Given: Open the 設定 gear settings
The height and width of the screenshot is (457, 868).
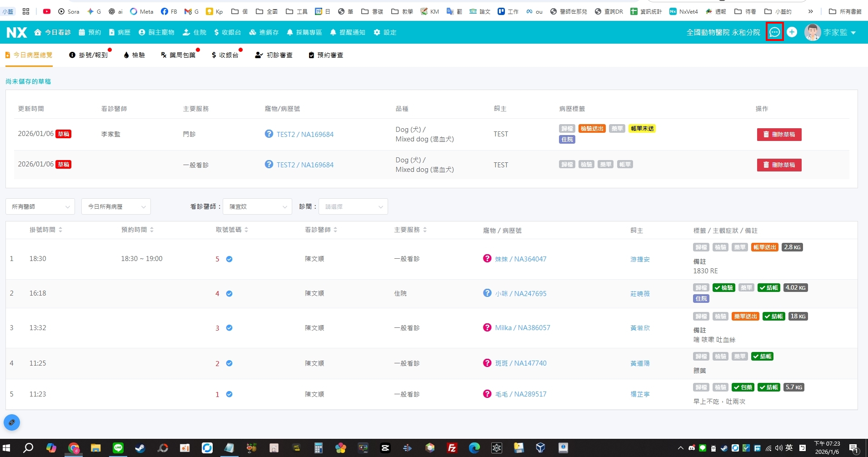Looking at the screenshot, I should pos(385,32).
